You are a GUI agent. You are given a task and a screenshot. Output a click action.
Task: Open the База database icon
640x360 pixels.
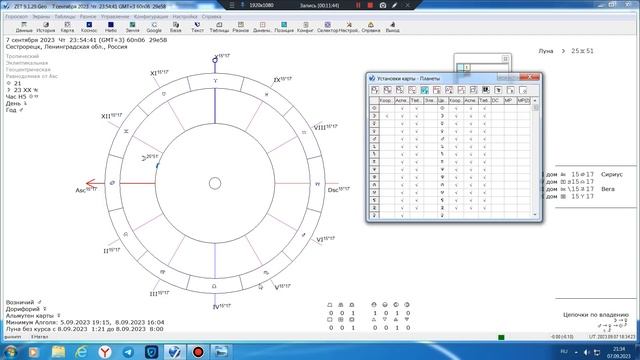coord(176,27)
